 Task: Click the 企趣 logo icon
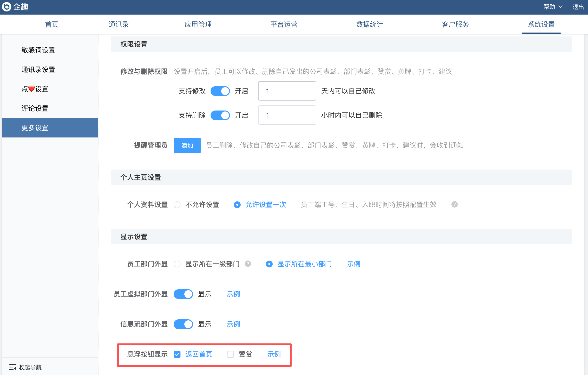[7, 7]
